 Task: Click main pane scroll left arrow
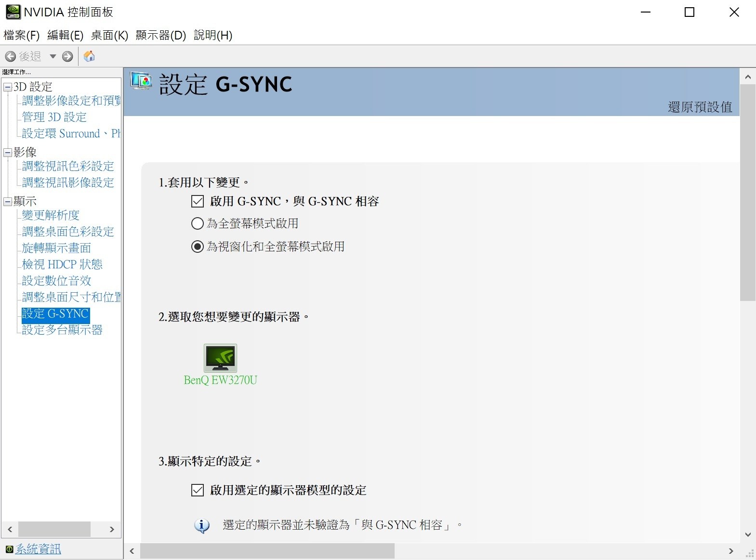click(x=132, y=551)
